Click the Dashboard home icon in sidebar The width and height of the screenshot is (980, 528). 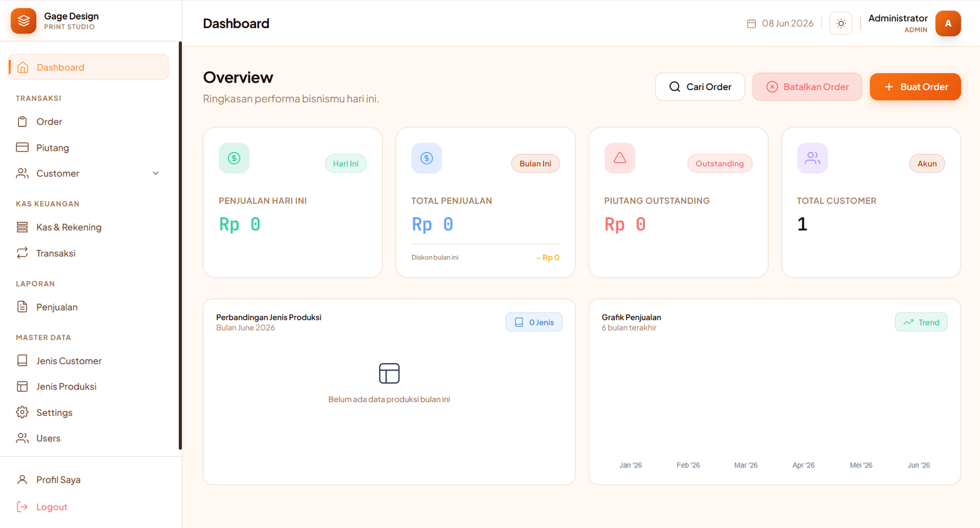pyautogui.click(x=23, y=67)
